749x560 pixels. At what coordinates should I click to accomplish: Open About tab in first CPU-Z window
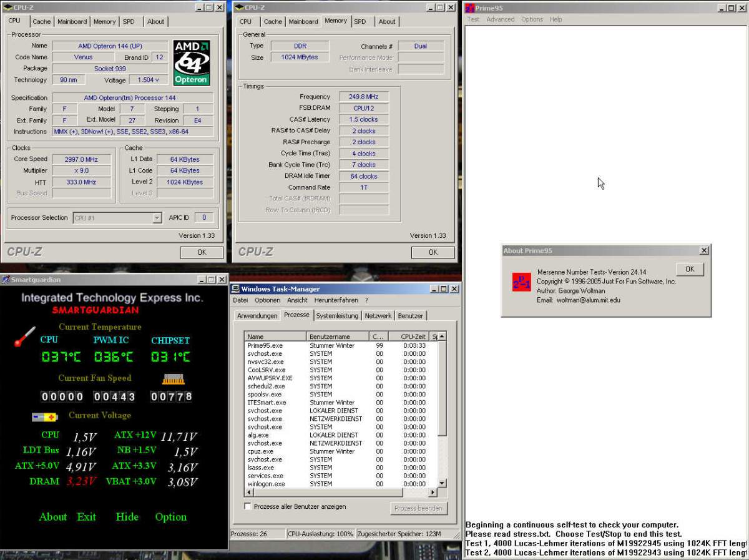[155, 21]
